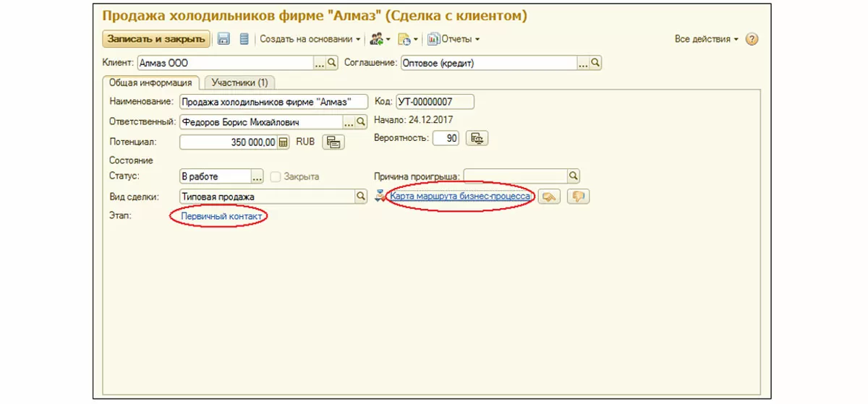Click the Соглашение field with Оптовое (кредит)
The height and width of the screenshot is (404, 868).
click(x=488, y=64)
